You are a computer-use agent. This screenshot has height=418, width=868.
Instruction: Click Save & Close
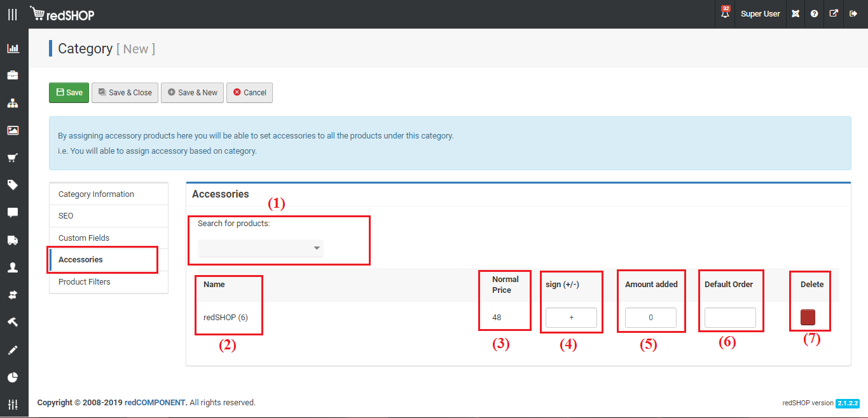pyautogui.click(x=125, y=92)
